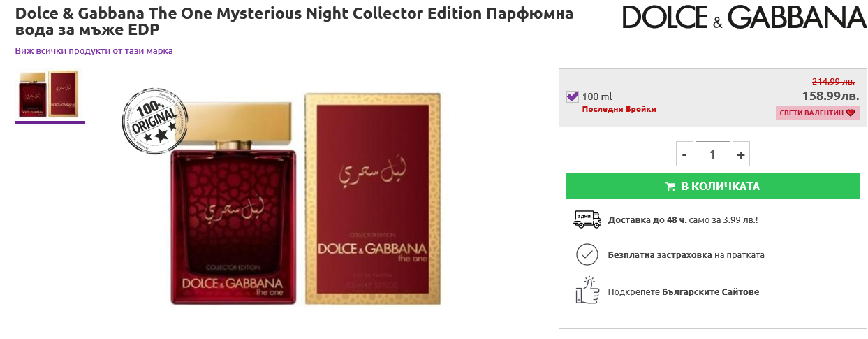Click the 158.99лв. current price
868x339 pixels.
pyautogui.click(x=830, y=95)
